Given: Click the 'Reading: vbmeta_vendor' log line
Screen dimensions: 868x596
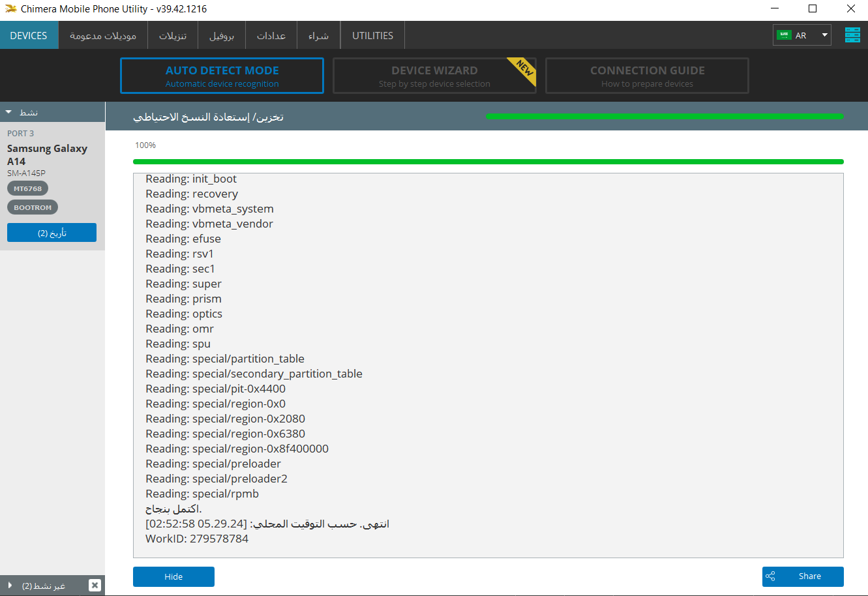Looking at the screenshot, I should pos(209,224).
